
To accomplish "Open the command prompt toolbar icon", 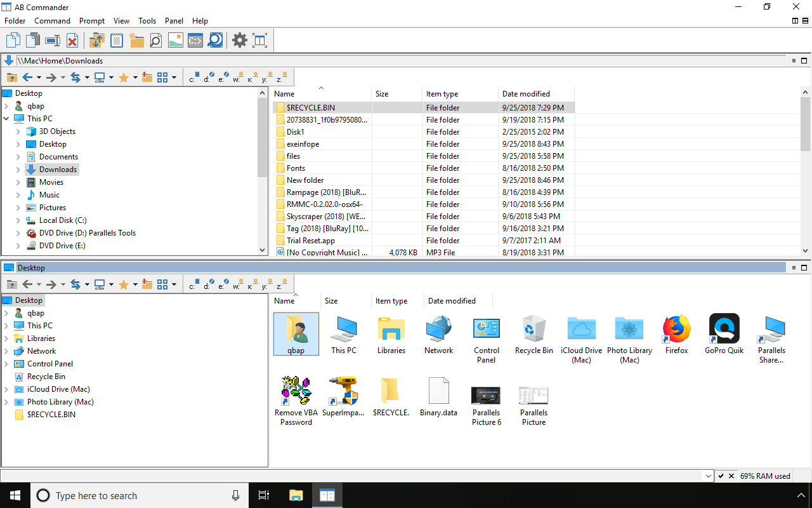I will coord(193,40).
